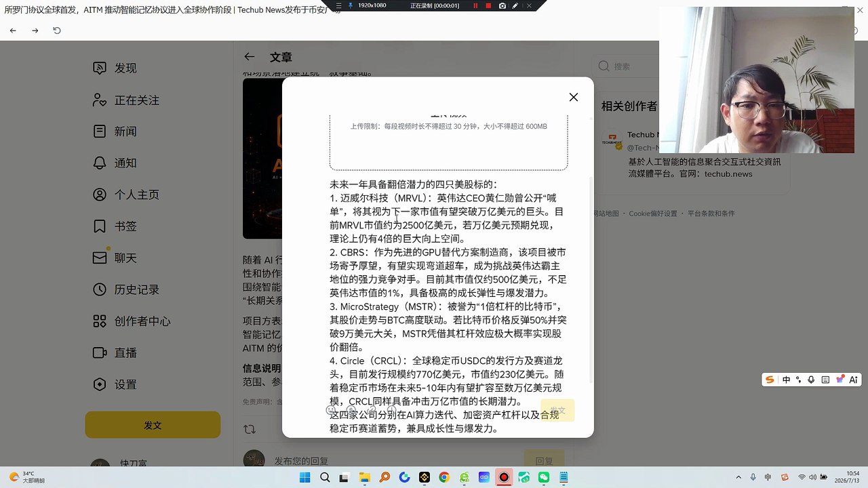The width and height of the screenshot is (868, 488).
Task: Click the 直播 camera icon
Action: [100, 352]
